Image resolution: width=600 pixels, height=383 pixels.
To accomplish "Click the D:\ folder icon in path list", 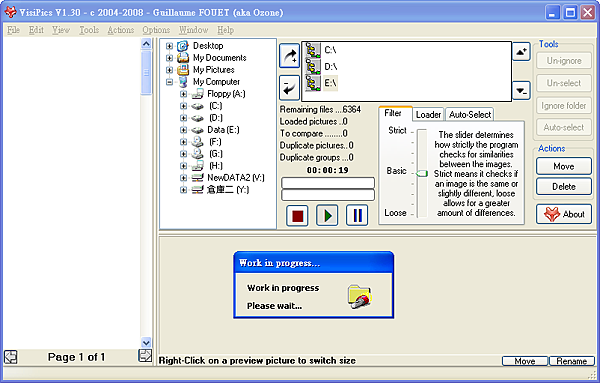I will 313,67.
